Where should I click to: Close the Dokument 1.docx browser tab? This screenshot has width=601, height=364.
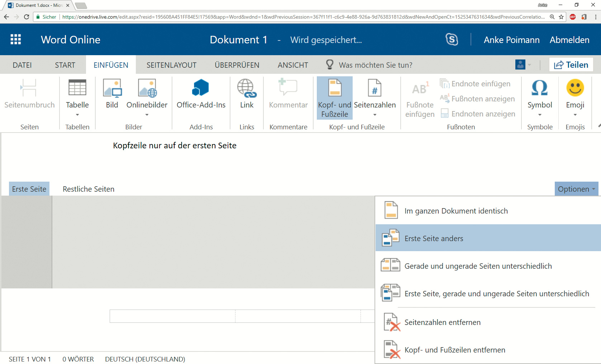click(x=68, y=5)
